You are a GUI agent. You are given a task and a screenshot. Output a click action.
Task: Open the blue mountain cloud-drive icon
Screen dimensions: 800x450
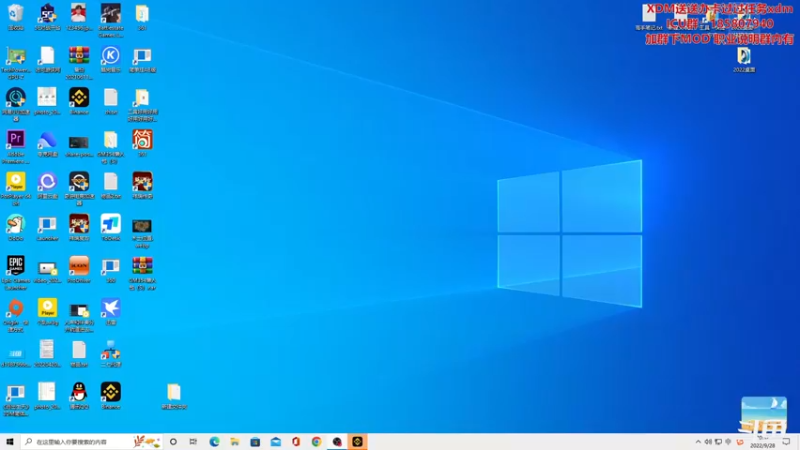(x=47, y=139)
